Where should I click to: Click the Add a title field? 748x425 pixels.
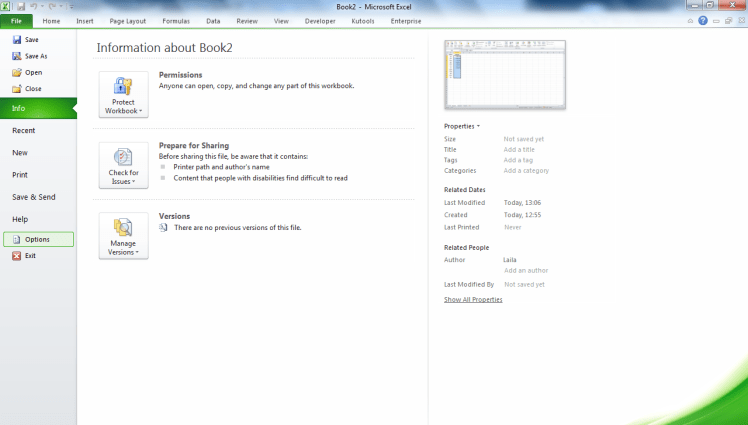pyautogui.click(x=520, y=150)
